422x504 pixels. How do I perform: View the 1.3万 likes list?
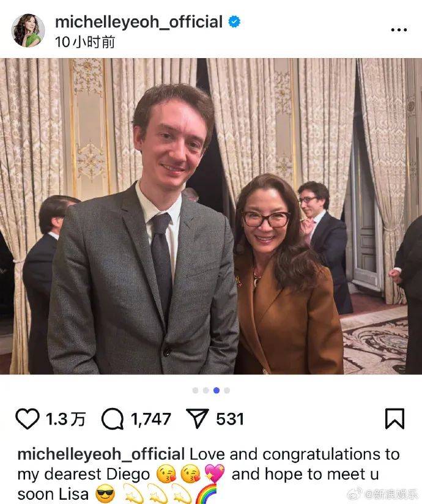[x=65, y=419]
